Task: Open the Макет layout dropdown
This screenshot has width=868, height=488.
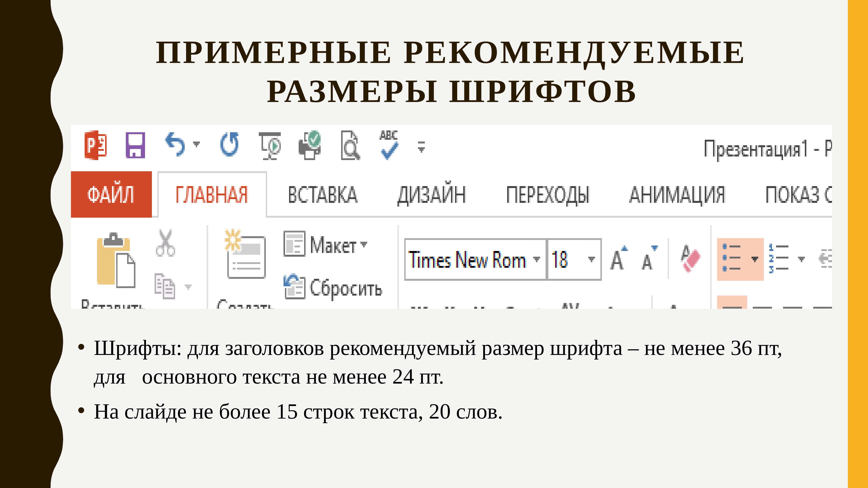Action: tap(326, 244)
